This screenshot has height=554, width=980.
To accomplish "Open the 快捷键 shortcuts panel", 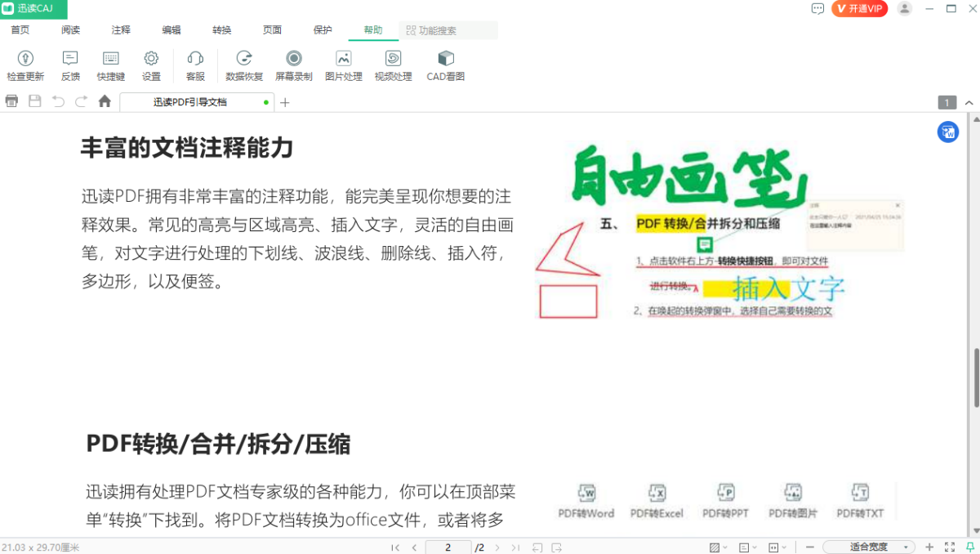I will [x=110, y=65].
